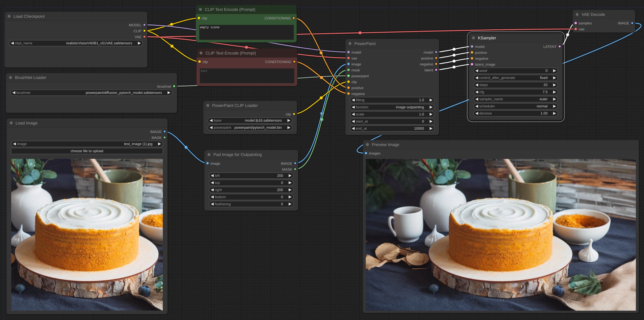Click the LATENT output dot on KSampler
This screenshot has width=644, height=320.
[559, 46]
